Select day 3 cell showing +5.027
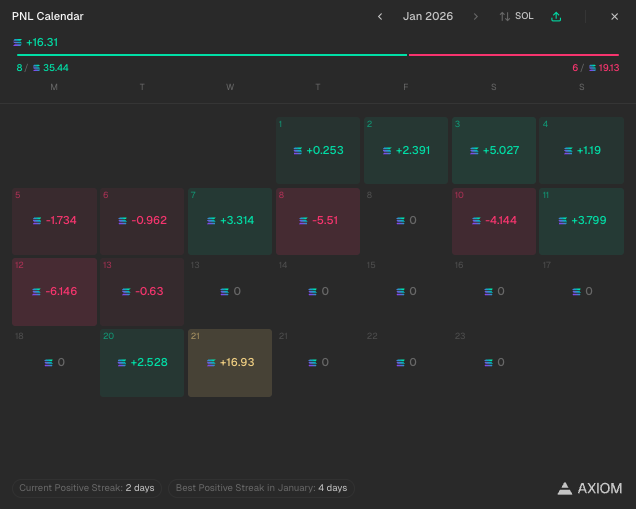 [494, 150]
